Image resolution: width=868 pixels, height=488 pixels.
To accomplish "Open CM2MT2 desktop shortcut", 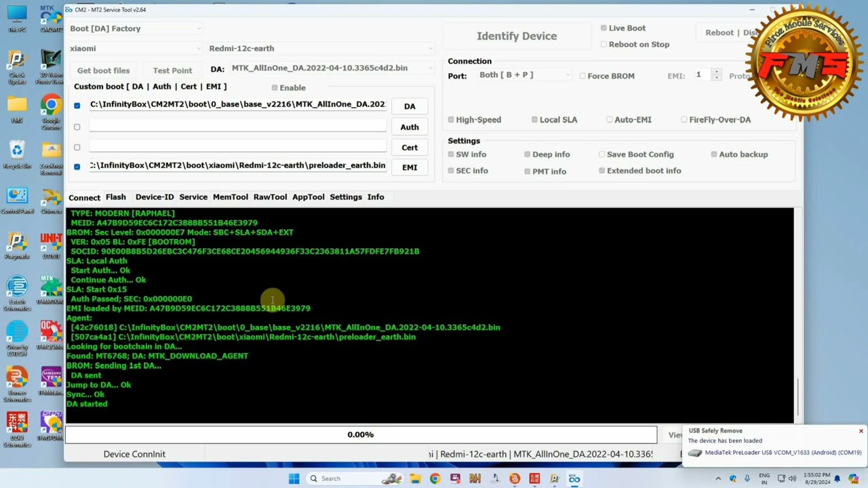I will [51, 18].
